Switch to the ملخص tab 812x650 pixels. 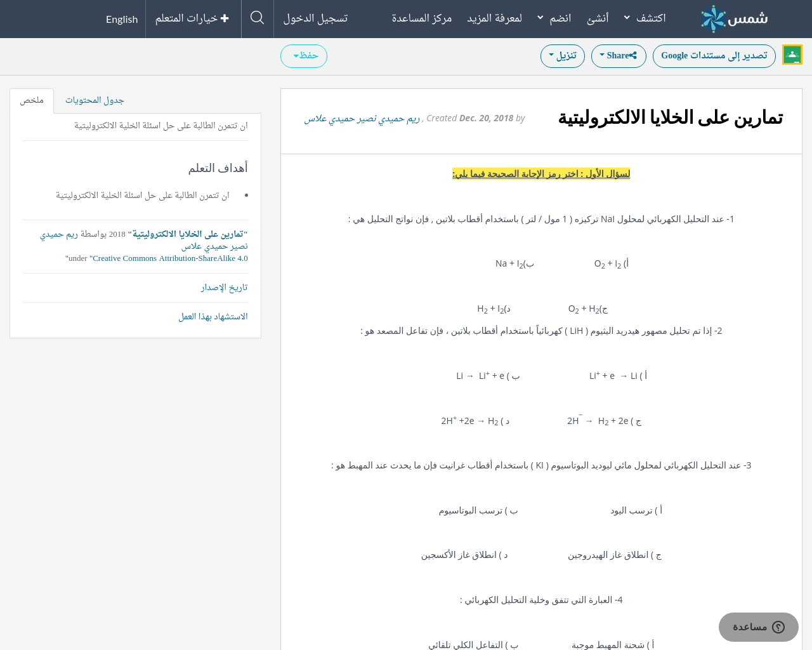coord(32,100)
